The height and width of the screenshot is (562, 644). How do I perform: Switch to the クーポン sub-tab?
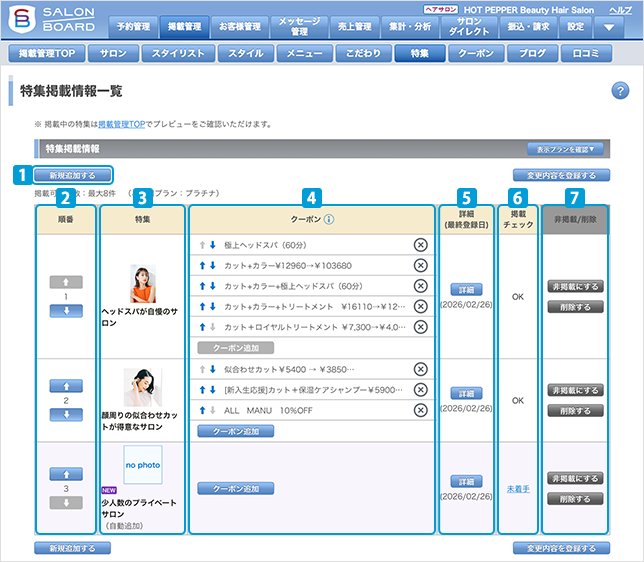476,53
